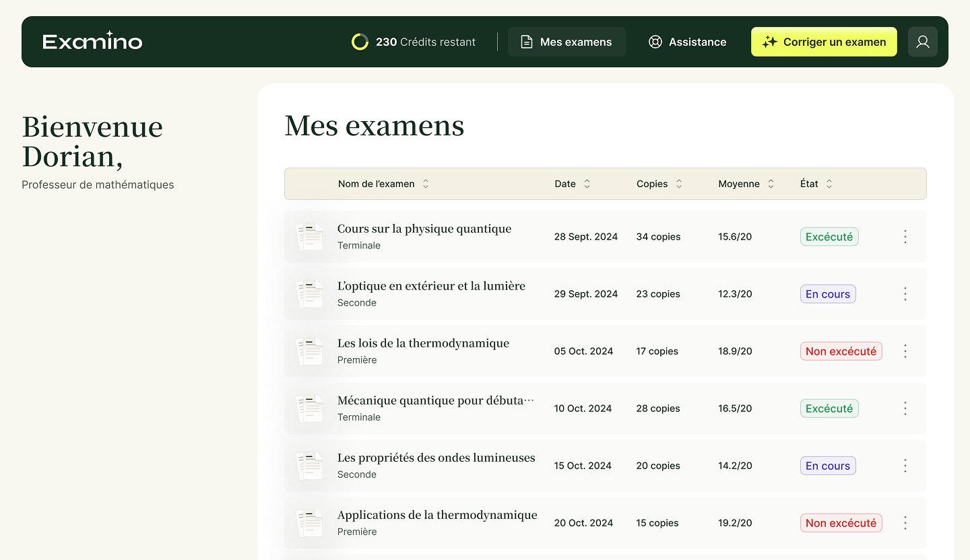Click document icon for L'optique en extérieur

[310, 294]
